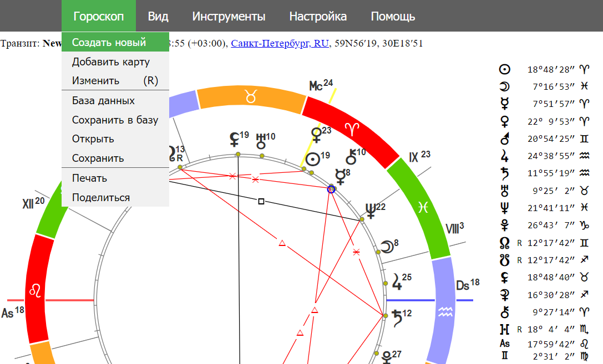
Task: Open the Настройка menu
Action: 318,16
